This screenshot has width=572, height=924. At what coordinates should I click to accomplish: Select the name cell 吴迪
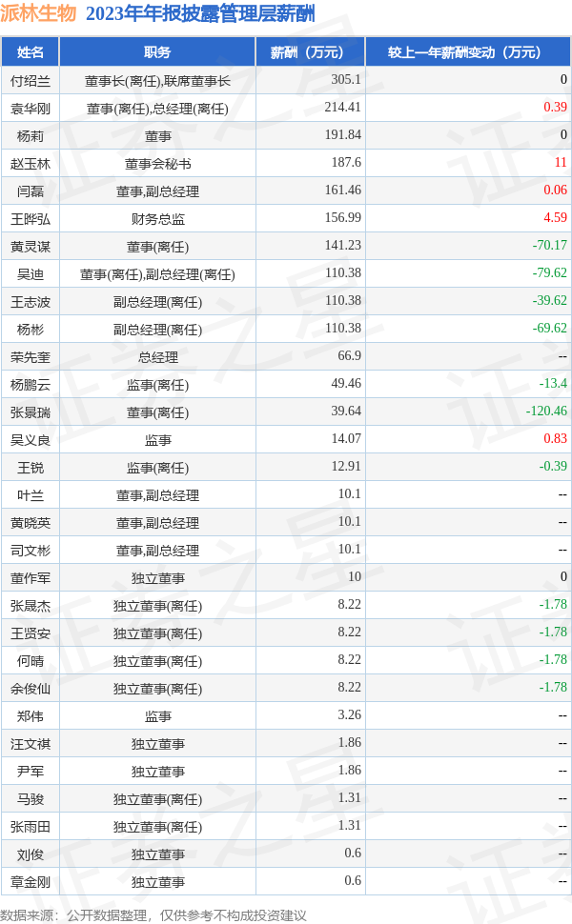point(31,274)
